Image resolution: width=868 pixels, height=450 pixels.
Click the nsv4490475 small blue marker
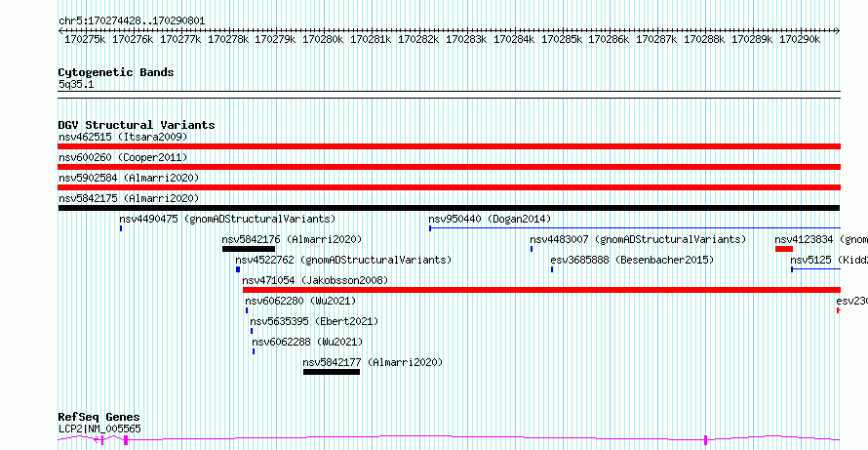point(121,228)
